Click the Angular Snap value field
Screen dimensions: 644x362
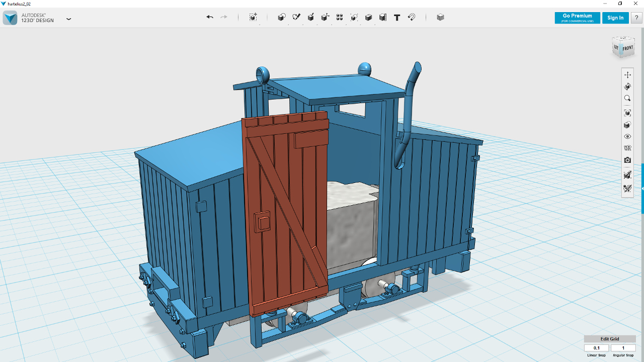pyautogui.click(x=623, y=348)
